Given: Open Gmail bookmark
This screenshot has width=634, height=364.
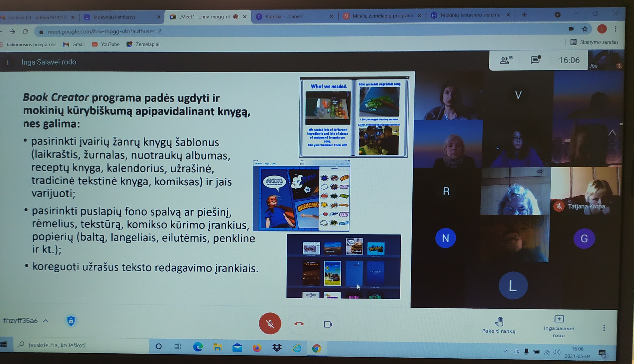Looking at the screenshot, I should pos(74,44).
